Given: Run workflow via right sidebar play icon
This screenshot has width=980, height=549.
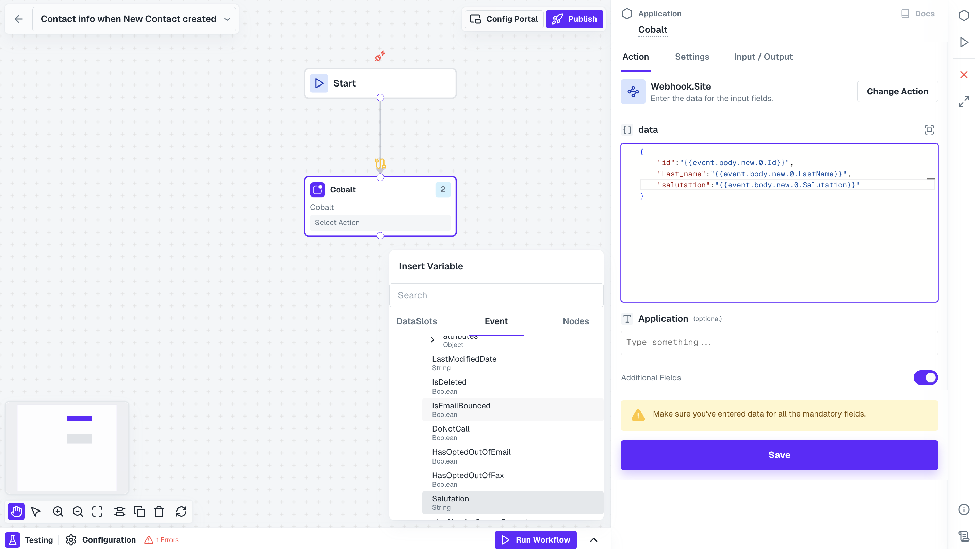Looking at the screenshot, I should click(964, 42).
